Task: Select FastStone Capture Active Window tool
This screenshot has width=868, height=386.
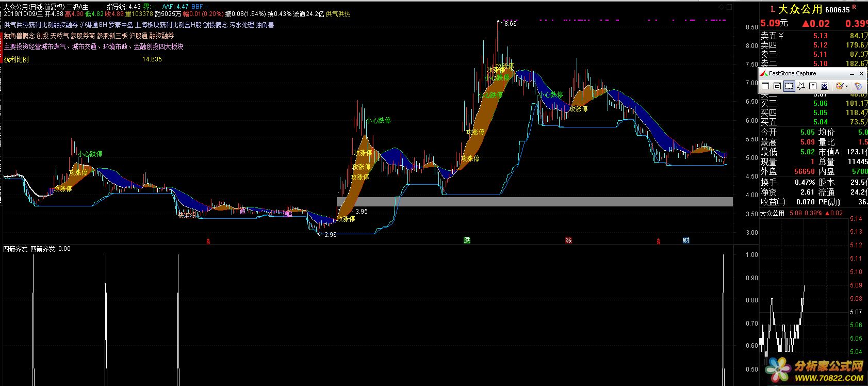Action: pyautogui.click(x=765, y=86)
